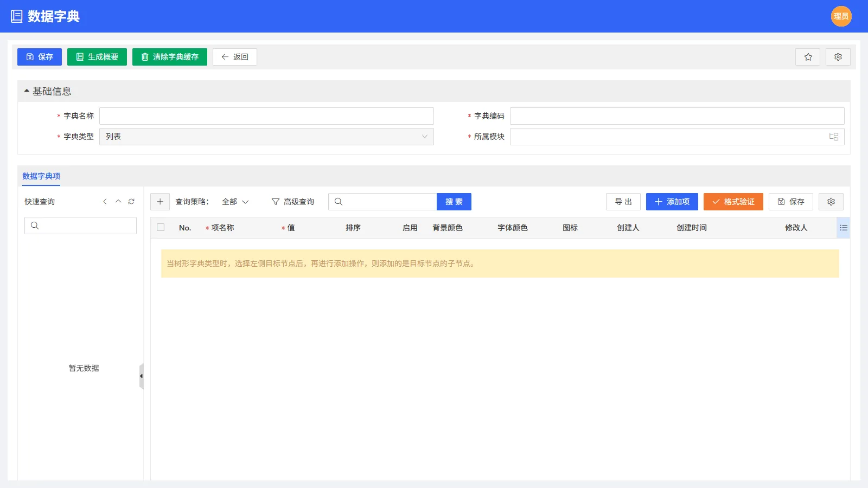
Task: Click the 返回 button
Action: [235, 57]
